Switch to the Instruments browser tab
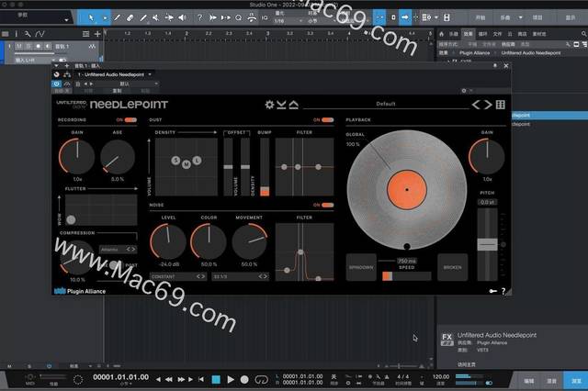Viewport: 588px width, 391px height. [454, 34]
